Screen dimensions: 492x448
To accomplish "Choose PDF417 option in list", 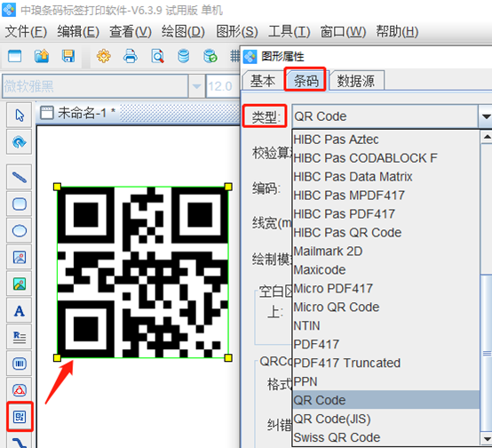I will 386,344.
